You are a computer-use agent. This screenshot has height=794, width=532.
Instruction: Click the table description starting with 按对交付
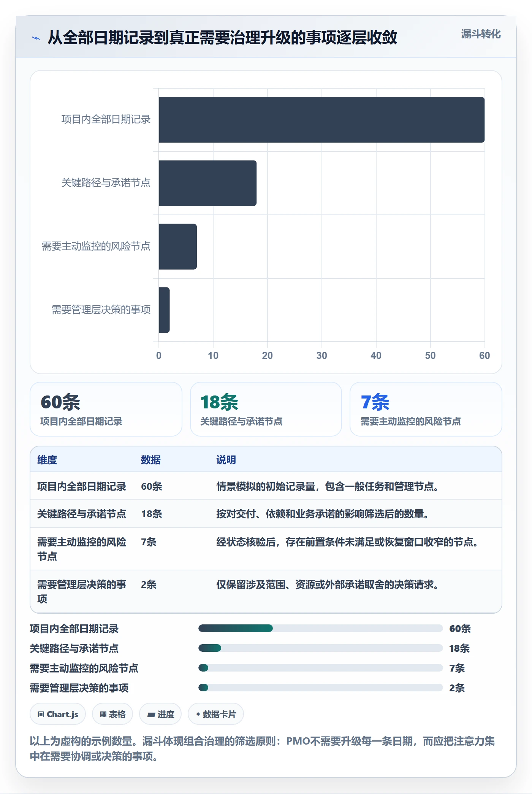pyautogui.click(x=323, y=514)
